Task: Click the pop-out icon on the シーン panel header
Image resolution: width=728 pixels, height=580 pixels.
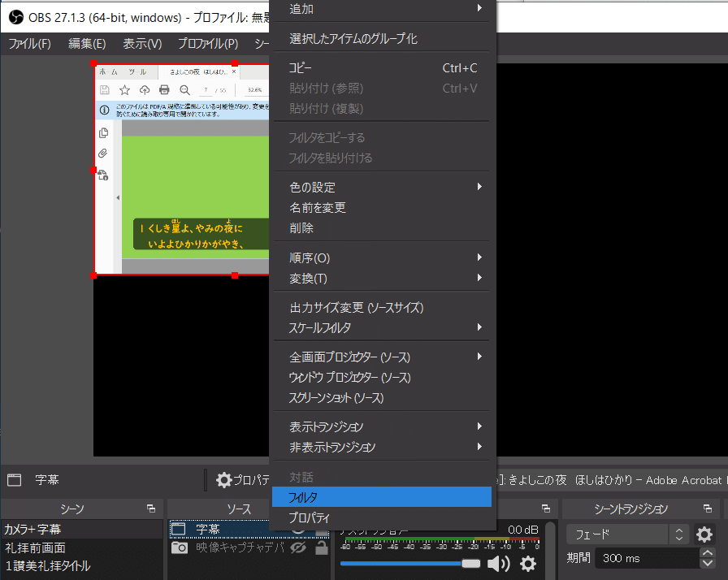Action: 150,508
